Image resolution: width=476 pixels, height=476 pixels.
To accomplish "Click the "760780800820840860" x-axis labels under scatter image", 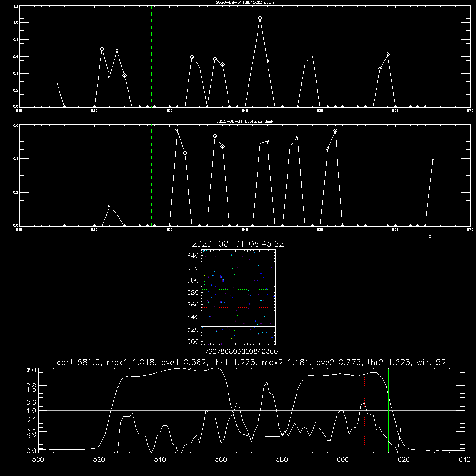I will click(241, 351).
